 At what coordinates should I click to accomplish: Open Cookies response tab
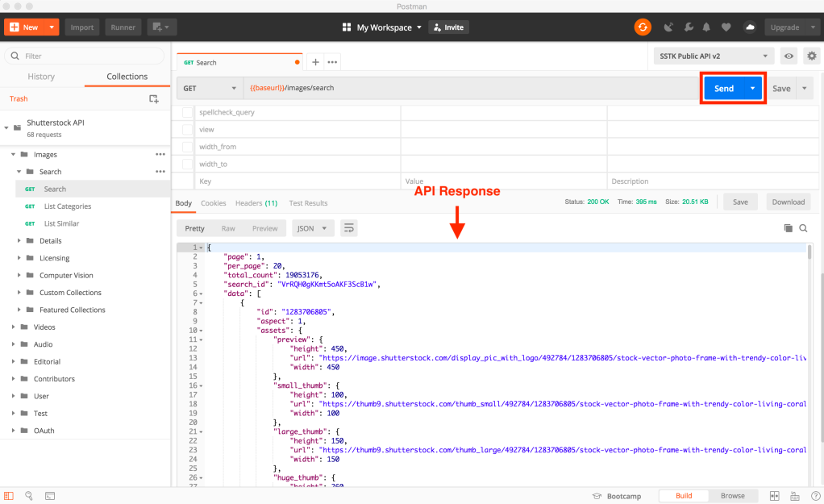[x=214, y=203]
